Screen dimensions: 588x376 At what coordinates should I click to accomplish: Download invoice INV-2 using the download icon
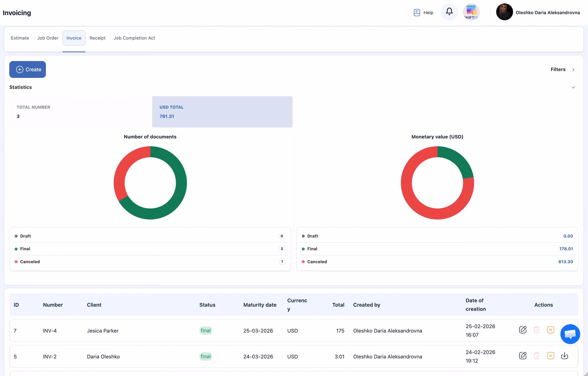click(565, 356)
